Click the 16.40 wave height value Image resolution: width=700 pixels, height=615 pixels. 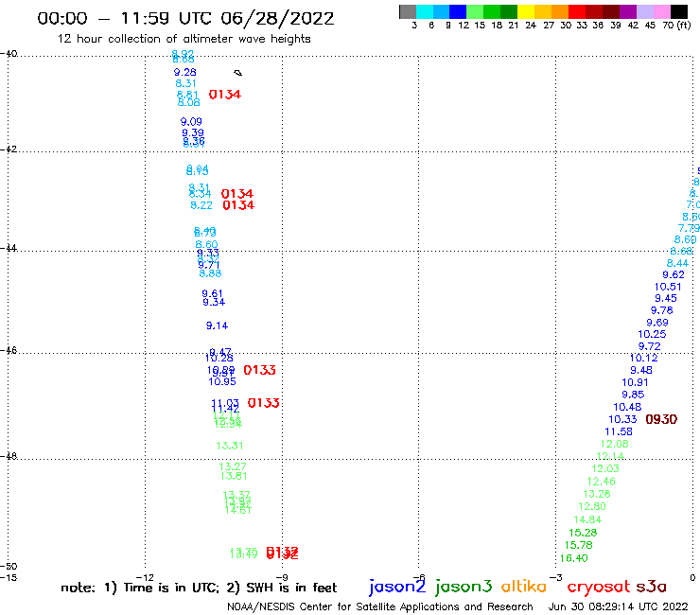tap(573, 558)
